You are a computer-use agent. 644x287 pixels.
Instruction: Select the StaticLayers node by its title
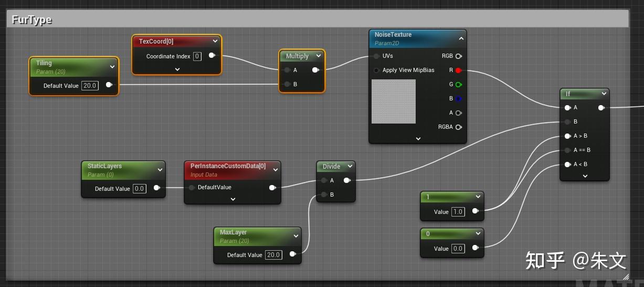(104, 166)
